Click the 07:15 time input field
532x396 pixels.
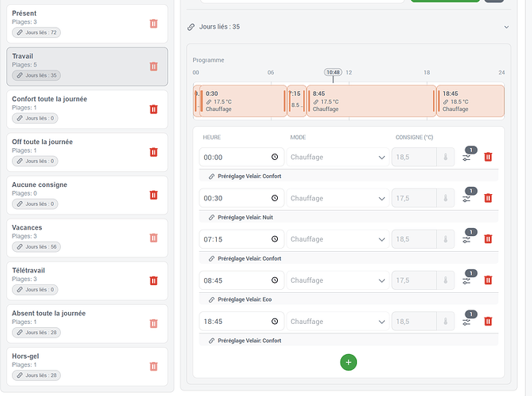(x=241, y=239)
